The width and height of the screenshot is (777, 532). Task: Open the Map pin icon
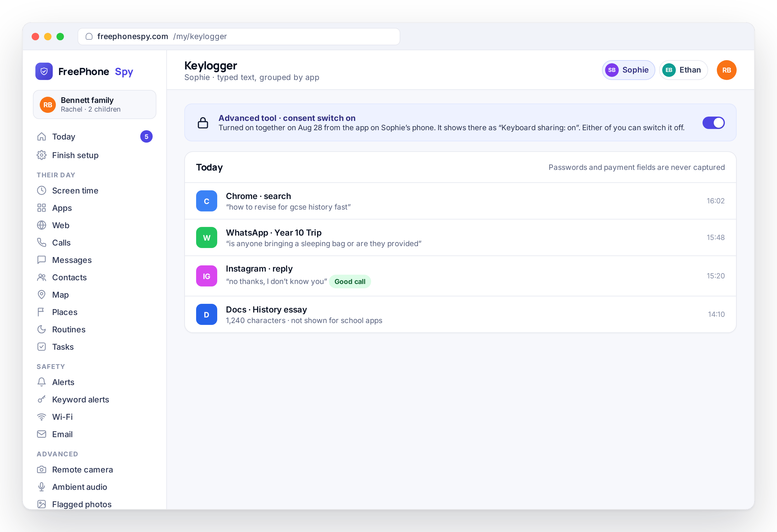click(x=42, y=295)
